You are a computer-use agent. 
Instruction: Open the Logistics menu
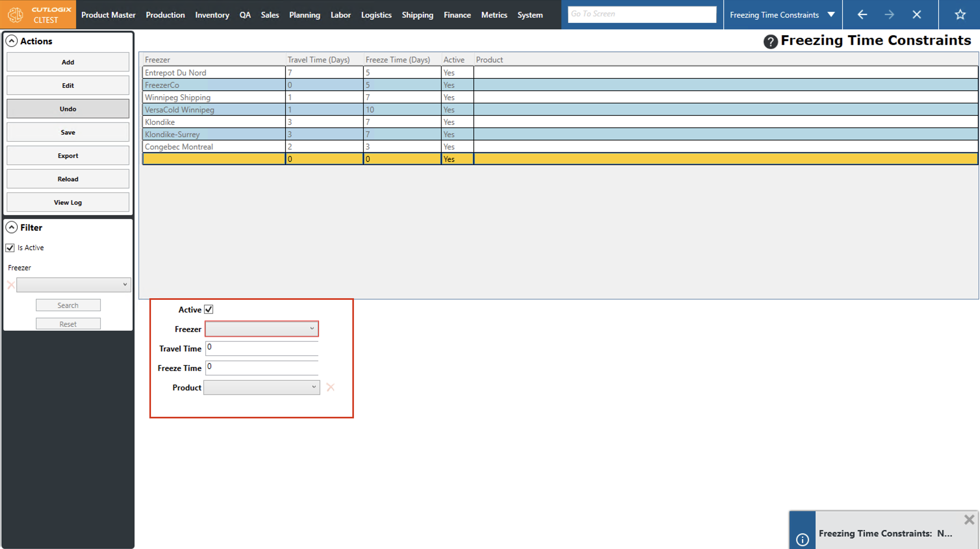[x=376, y=15]
